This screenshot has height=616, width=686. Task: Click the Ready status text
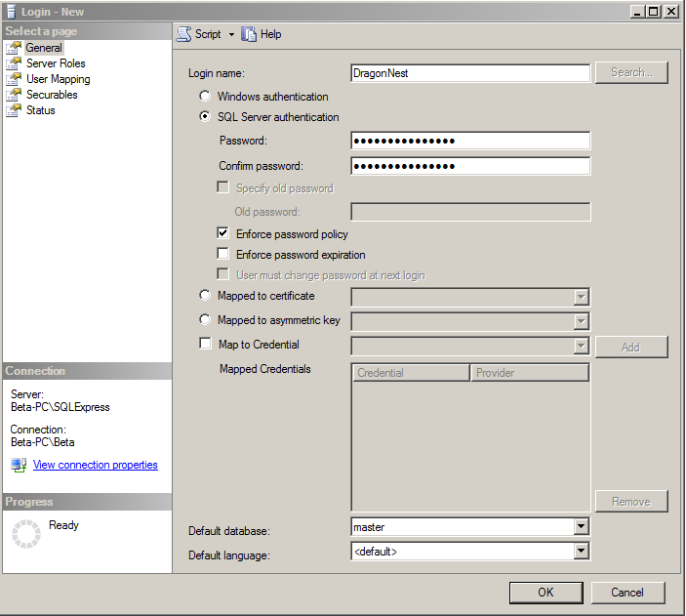(63, 525)
